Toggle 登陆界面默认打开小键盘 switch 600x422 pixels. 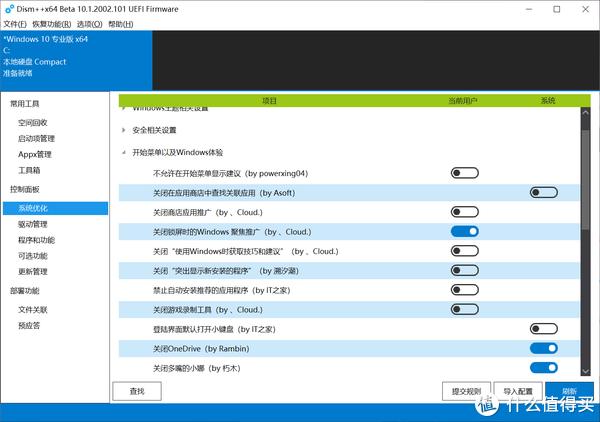click(543, 329)
